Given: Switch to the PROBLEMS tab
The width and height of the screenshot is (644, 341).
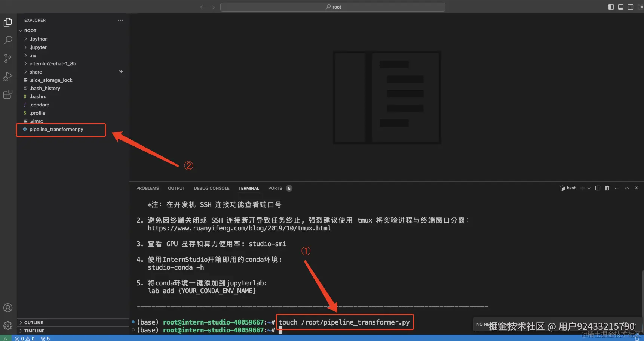Looking at the screenshot, I should click(x=148, y=188).
